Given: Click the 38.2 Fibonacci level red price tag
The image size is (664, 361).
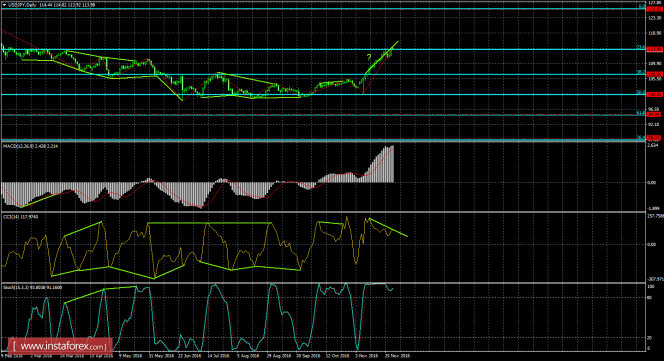Looking at the screenshot, I should [654, 75].
